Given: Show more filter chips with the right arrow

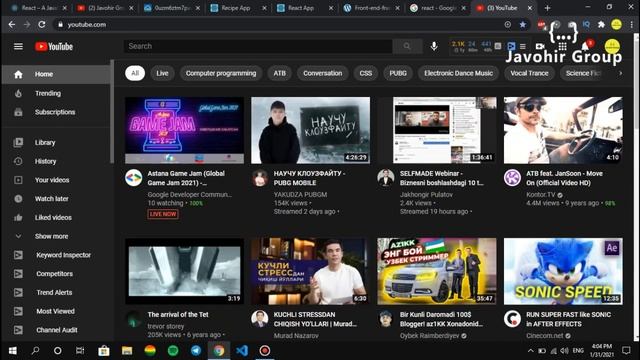Looking at the screenshot, I should (620, 73).
